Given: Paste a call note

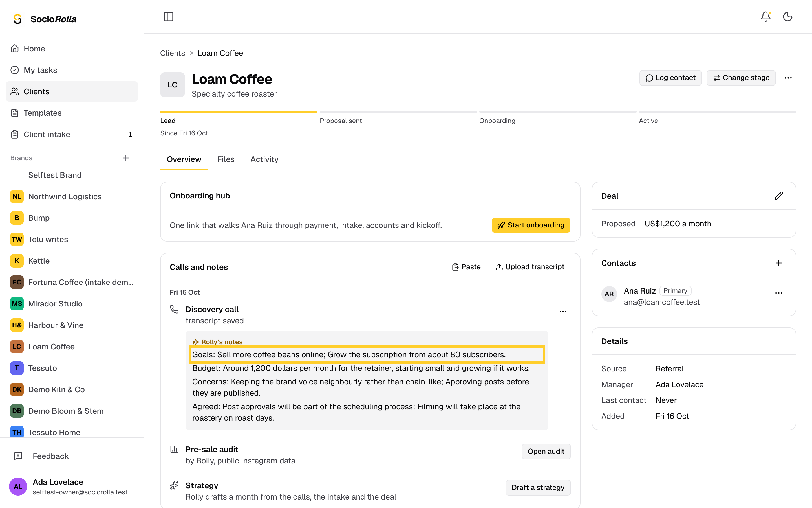Looking at the screenshot, I should (466, 267).
